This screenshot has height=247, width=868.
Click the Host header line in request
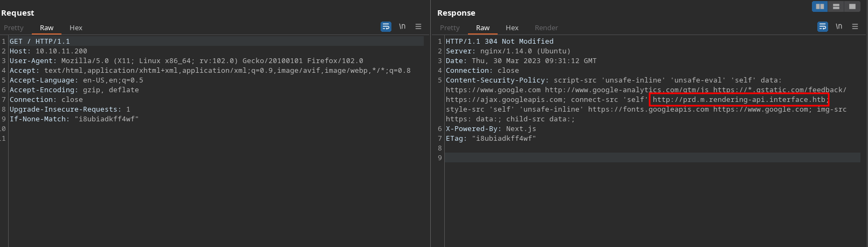(49, 51)
